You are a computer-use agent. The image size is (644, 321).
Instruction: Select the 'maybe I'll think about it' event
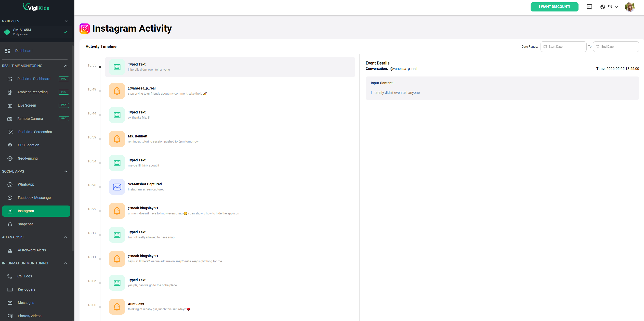click(x=230, y=163)
